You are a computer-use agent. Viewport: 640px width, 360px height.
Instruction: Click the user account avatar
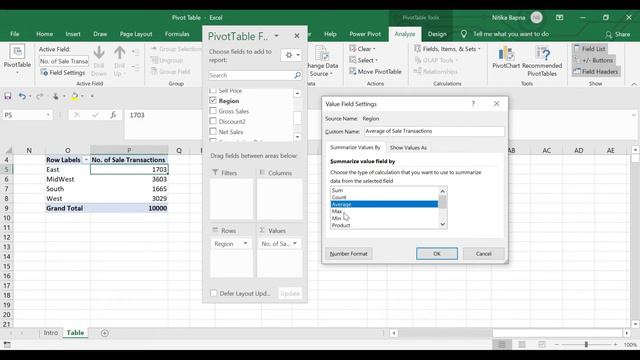pyautogui.click(x=536, y=18)
